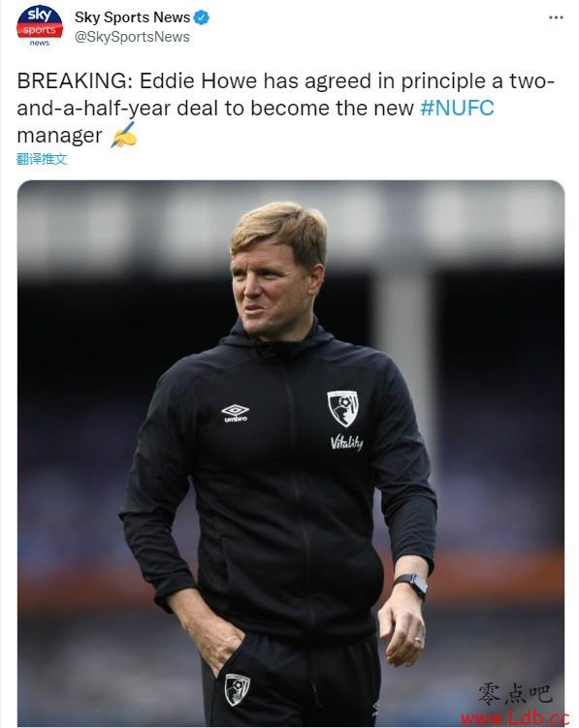Click the word manager in the tweet
Viewport: 579px width, 728px height.
pyautogui.click(x=59, y=136)
